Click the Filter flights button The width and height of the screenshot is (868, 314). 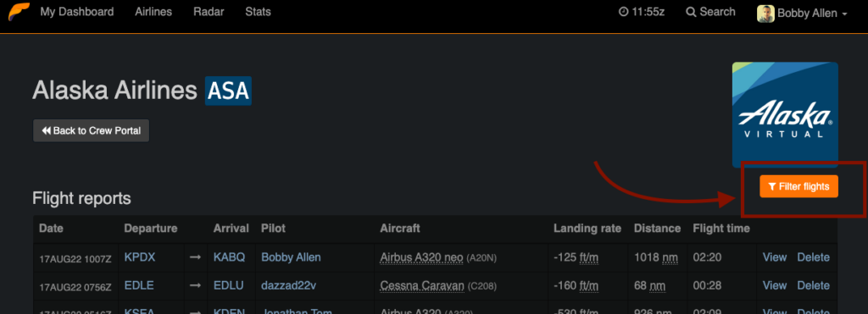[798, 186]
